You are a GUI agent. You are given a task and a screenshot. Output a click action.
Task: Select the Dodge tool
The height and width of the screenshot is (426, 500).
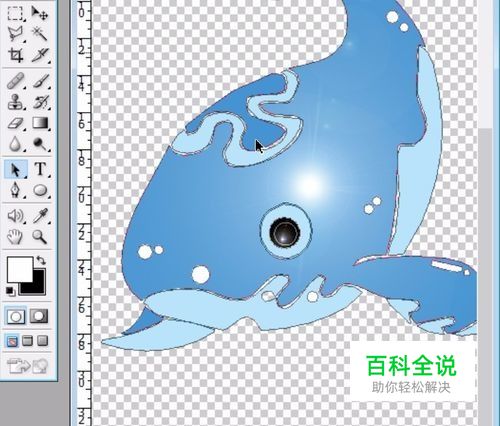click(40, 144)
